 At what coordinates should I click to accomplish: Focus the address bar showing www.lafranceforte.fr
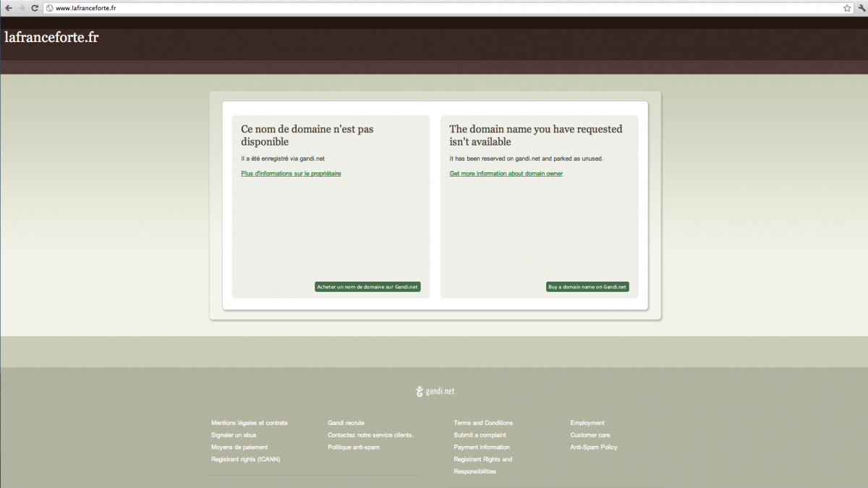(448, 8)
